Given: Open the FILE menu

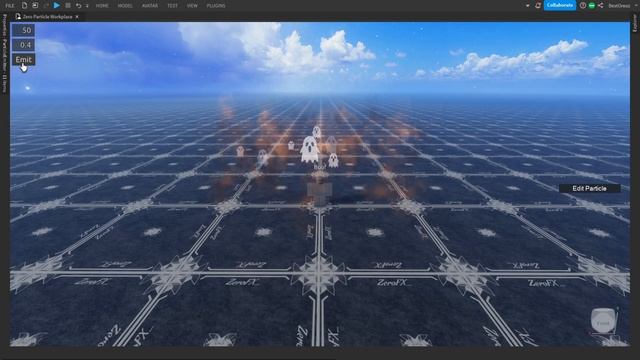Looking at the screenshot, I should [x=10, y=6].
